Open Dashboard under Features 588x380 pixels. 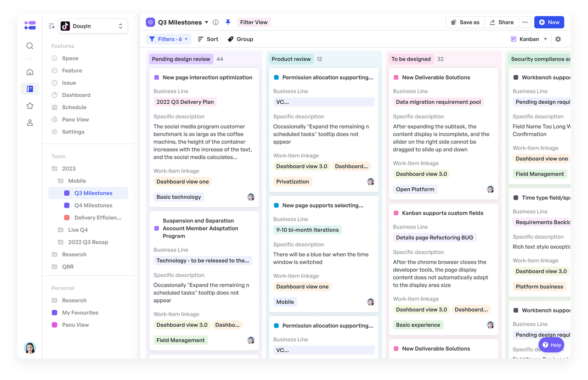[x=76, y=95]
